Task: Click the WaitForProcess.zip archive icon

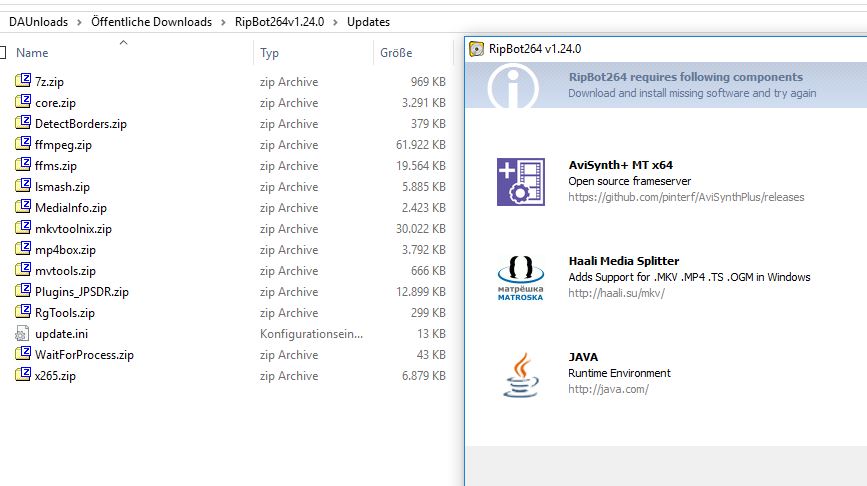Action: [x=23, y=354]
